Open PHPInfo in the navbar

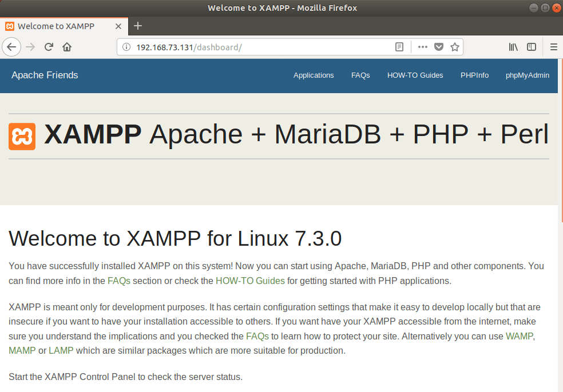tap(474, 75)
